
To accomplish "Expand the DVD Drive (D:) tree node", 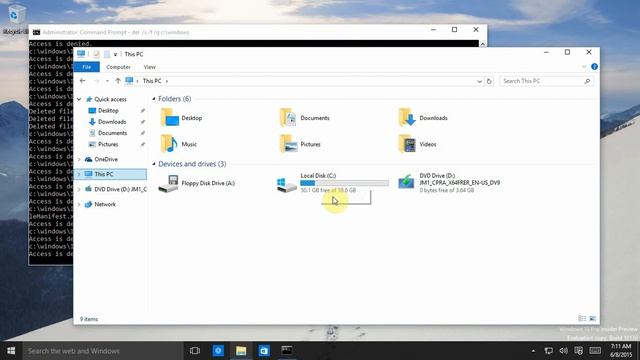I will [79, 189].
